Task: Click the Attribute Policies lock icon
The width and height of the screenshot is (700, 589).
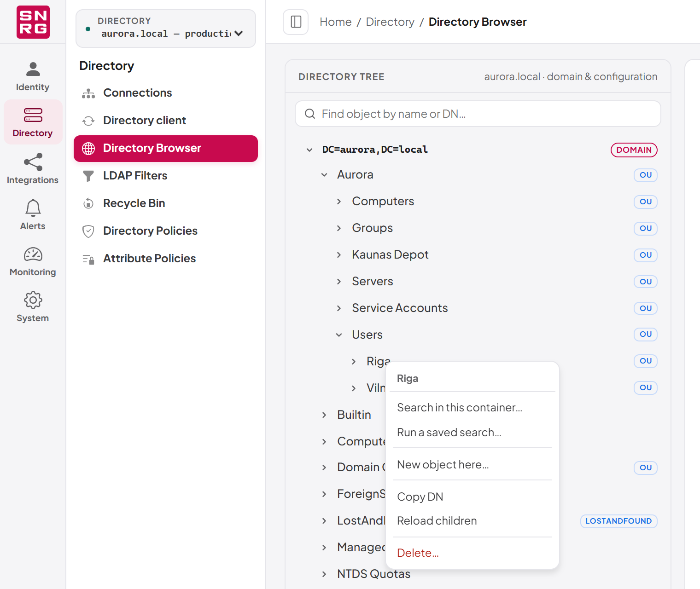Action: point(88,259)
